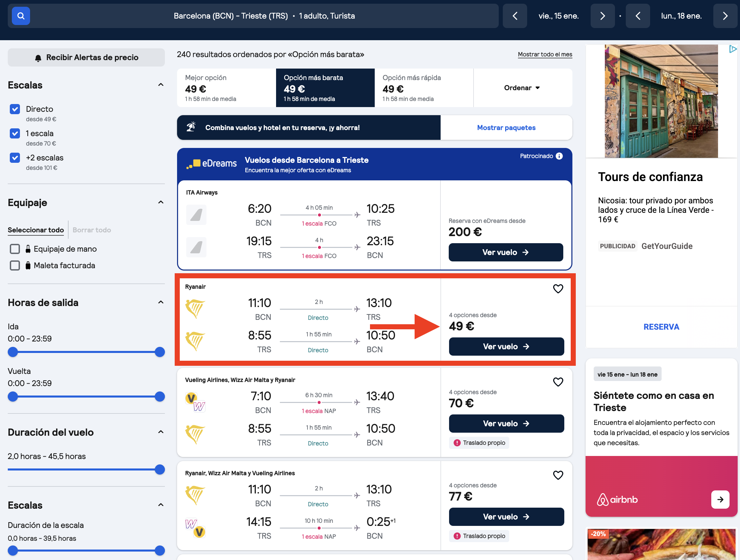Favorite the 70 € Vueling flight heart
The width and height of the screenshot is (740, 560).
pyautogui.click(x=558, y=382)
